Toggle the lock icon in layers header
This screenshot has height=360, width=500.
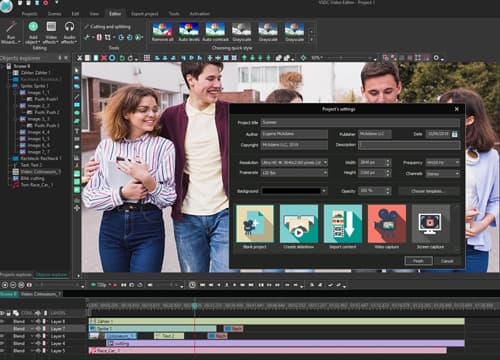click(x=9, y=313)
